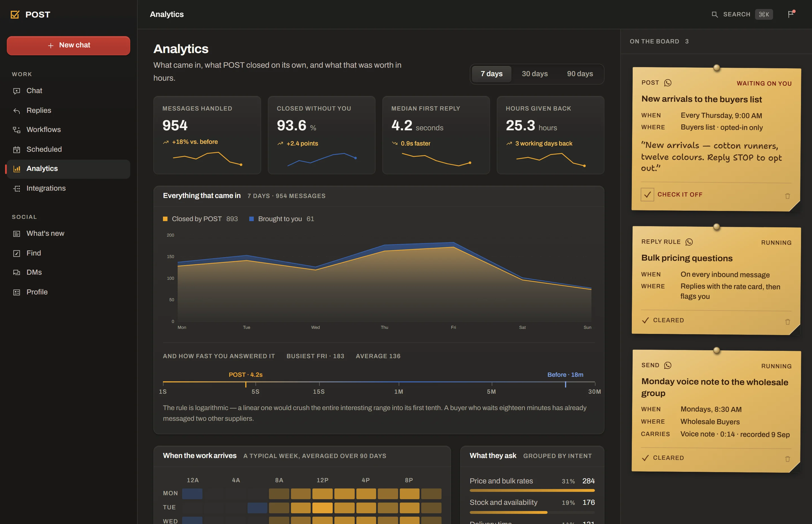Toggle the Closed by POST legend swatch

[165, 219]
